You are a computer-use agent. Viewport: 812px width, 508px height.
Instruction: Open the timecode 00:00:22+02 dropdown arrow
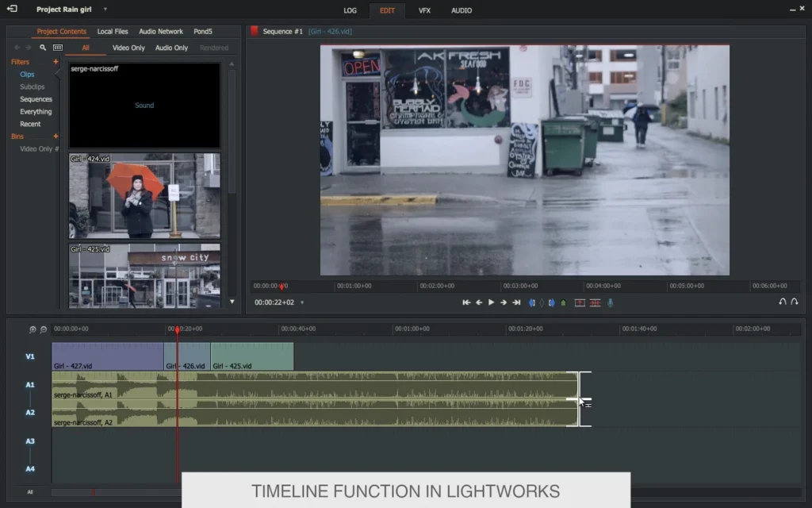tap(302, 302)
